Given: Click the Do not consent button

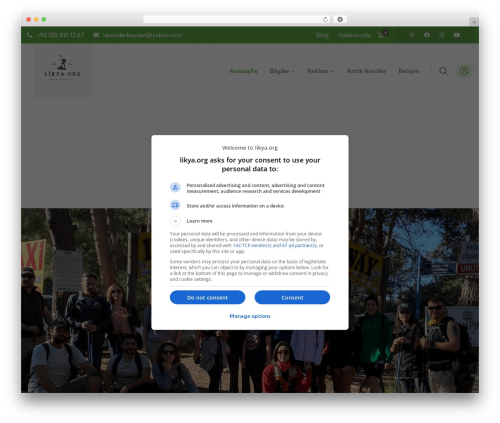Looking at the screenshot, I should click(x=207, y=297).
